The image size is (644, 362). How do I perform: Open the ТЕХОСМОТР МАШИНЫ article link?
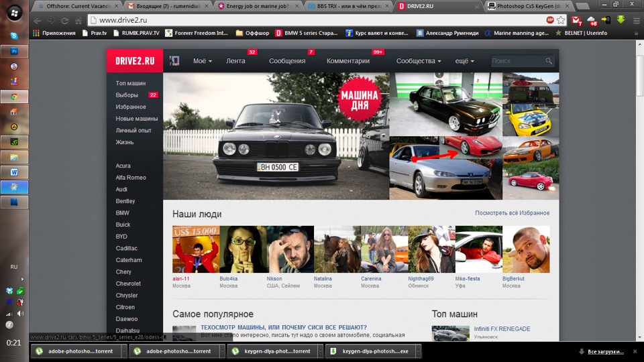click(284, 327)
